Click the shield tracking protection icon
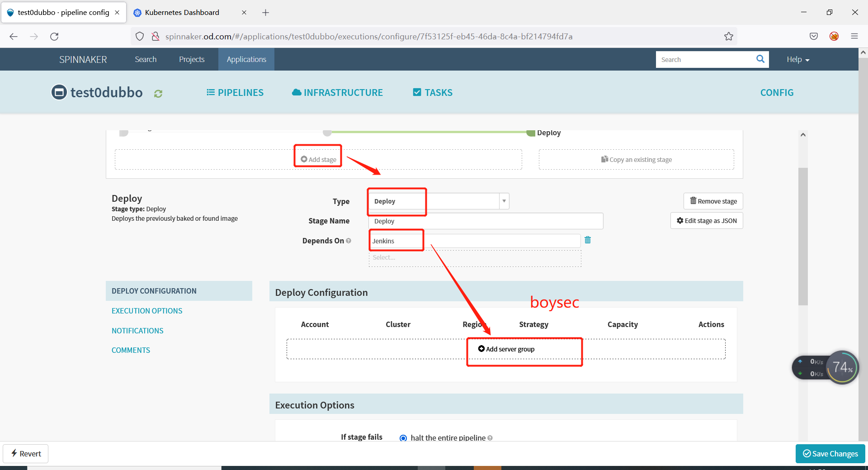The image size is (868, 470). pyautogui.click(x=140, y=37)
